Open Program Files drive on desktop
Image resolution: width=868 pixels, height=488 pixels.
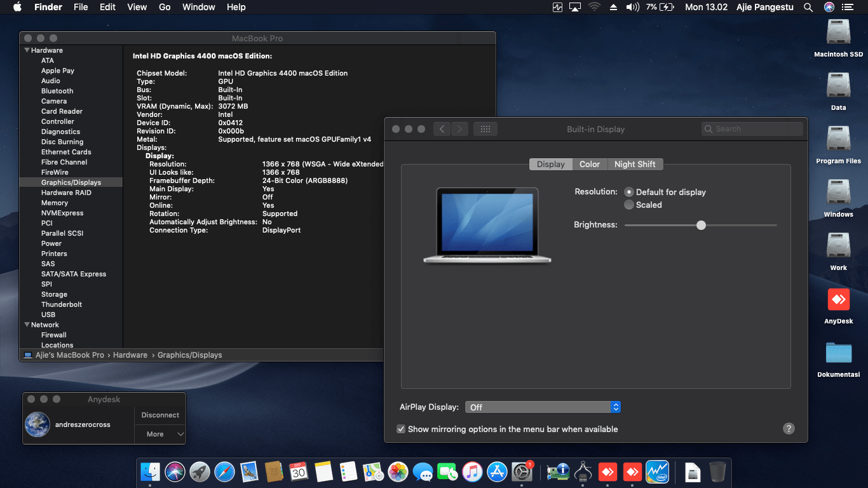point(839,140)
